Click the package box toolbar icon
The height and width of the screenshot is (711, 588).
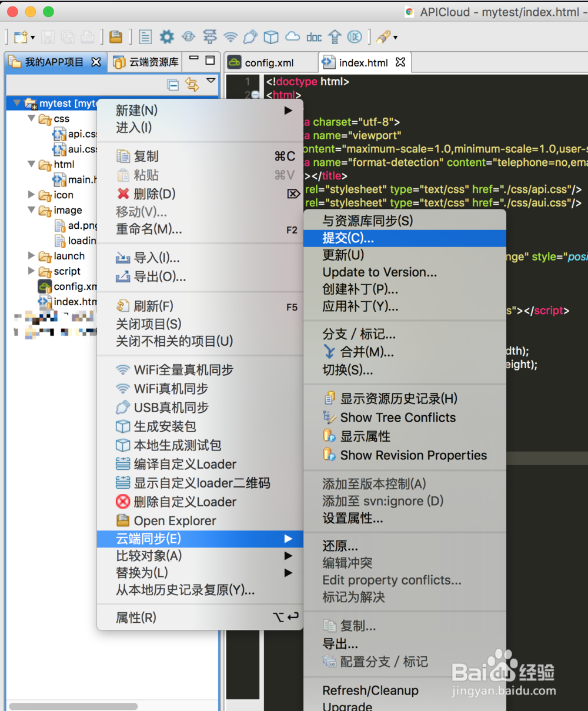[271, 37]
